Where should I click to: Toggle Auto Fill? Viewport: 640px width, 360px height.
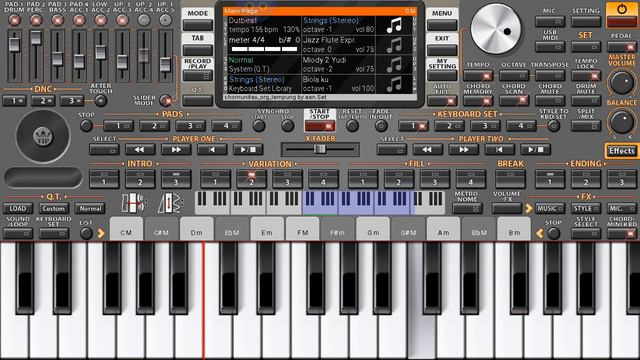[x=442, y=100]
